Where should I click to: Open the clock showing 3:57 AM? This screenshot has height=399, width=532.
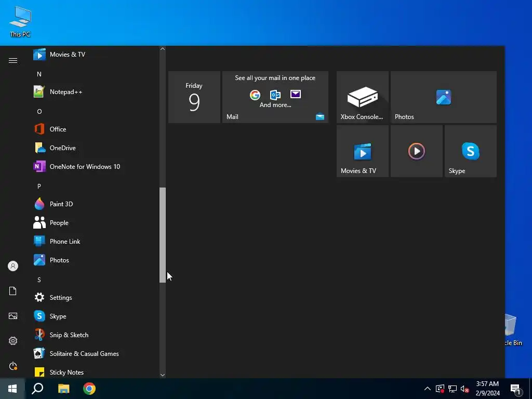pyautogui.click(x=487, y=389)
